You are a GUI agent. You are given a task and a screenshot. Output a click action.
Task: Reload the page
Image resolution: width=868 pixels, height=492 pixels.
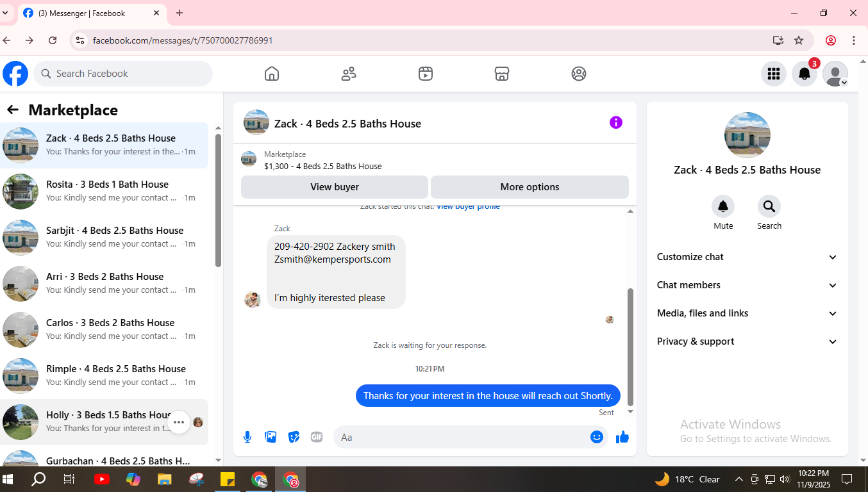pos(53,40)
